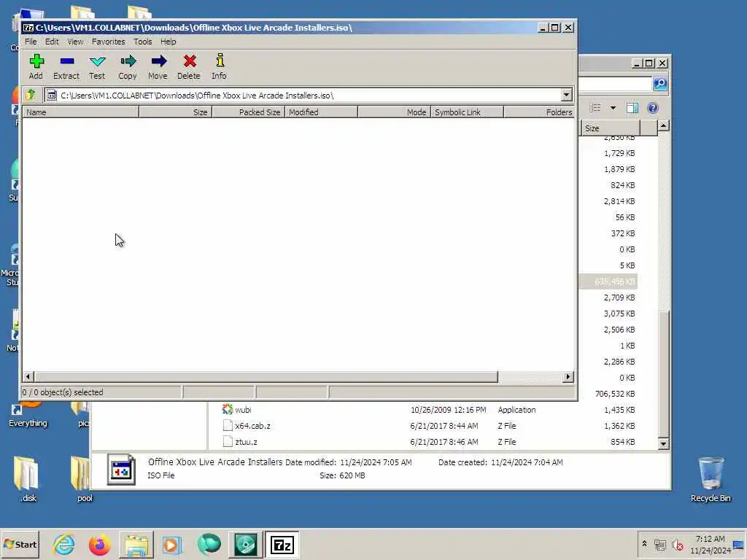This screenshot has width=747, height=560.
Task: Choose the Move toolbar icon
Action: (158, 66)
